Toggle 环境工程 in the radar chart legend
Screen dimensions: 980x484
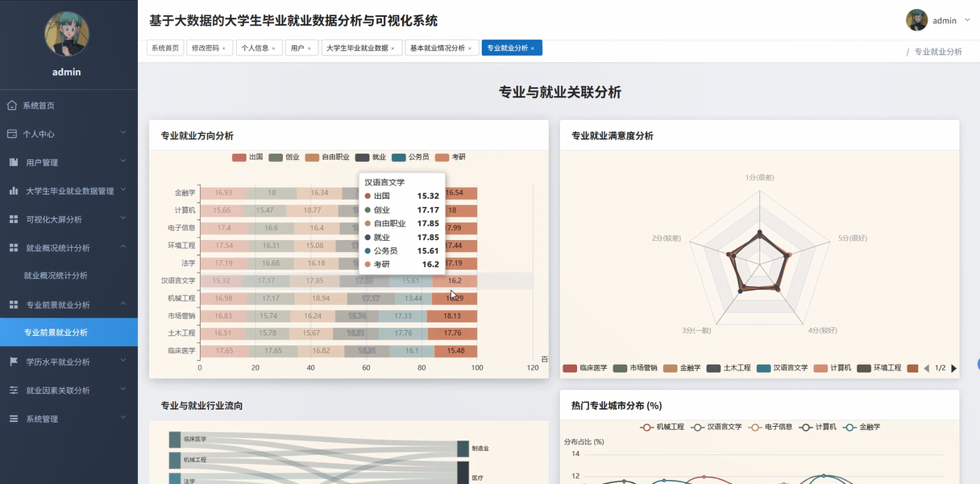(878, 368)
